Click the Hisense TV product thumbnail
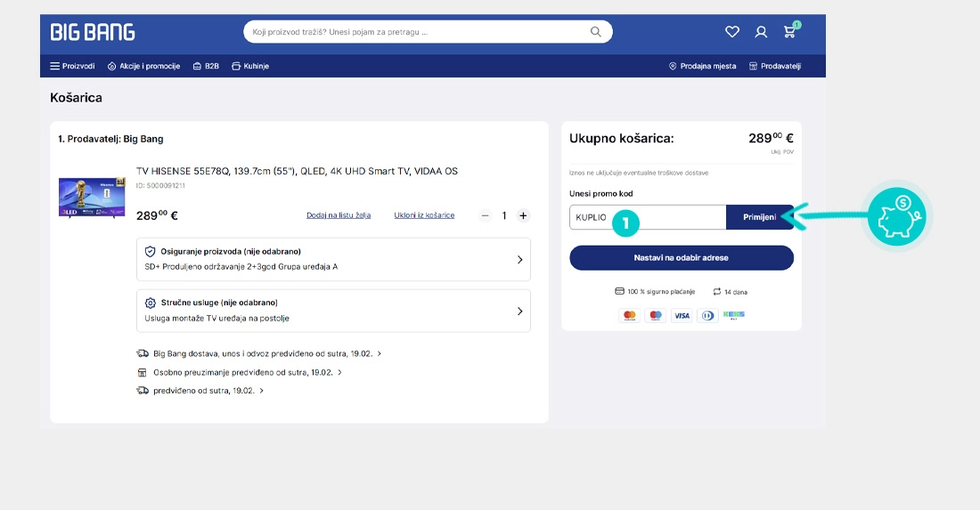Image resolution: width=980 pixels, height=510 pixels. tap(92, 198)
